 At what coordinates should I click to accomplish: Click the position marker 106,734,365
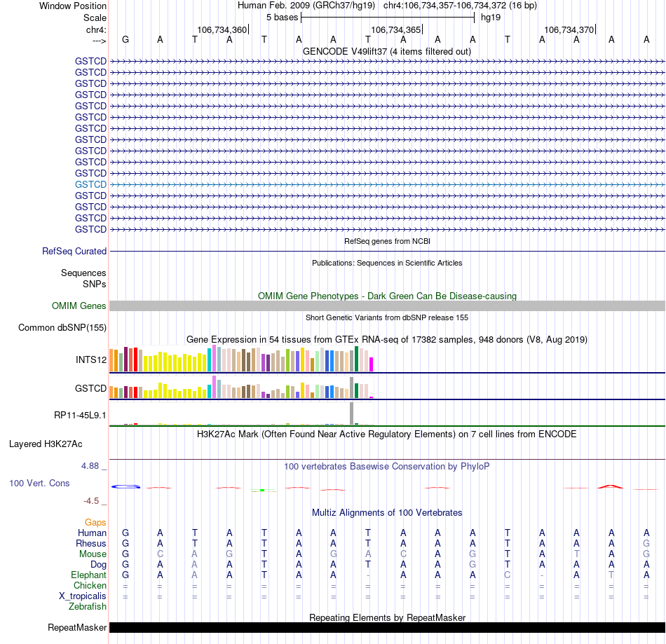tap(396, 29)
